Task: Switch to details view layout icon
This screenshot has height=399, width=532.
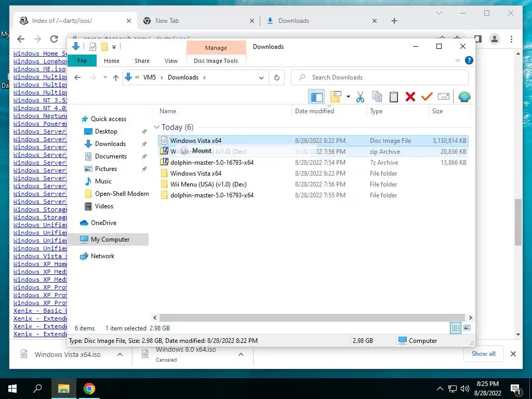Action: 456,328
